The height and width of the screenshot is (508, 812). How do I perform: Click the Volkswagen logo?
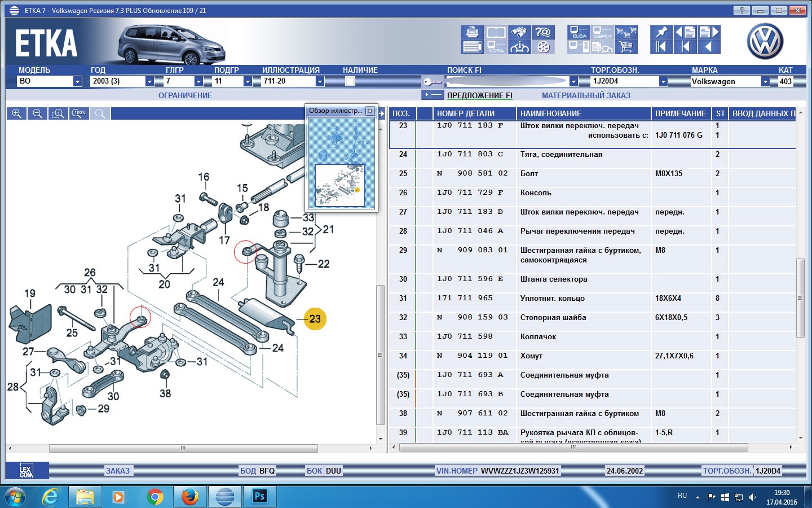pos(765,42)
